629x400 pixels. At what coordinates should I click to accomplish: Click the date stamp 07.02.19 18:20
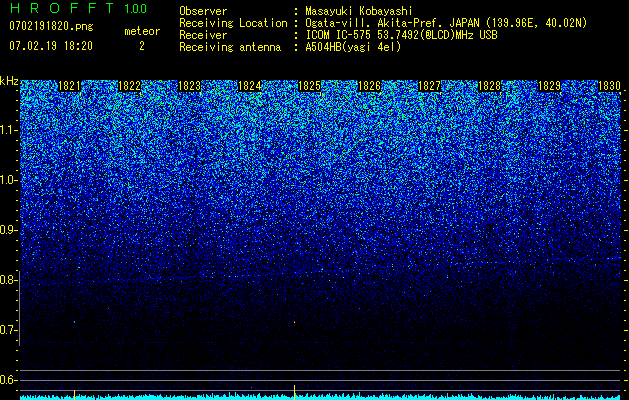tap(51, 46)
